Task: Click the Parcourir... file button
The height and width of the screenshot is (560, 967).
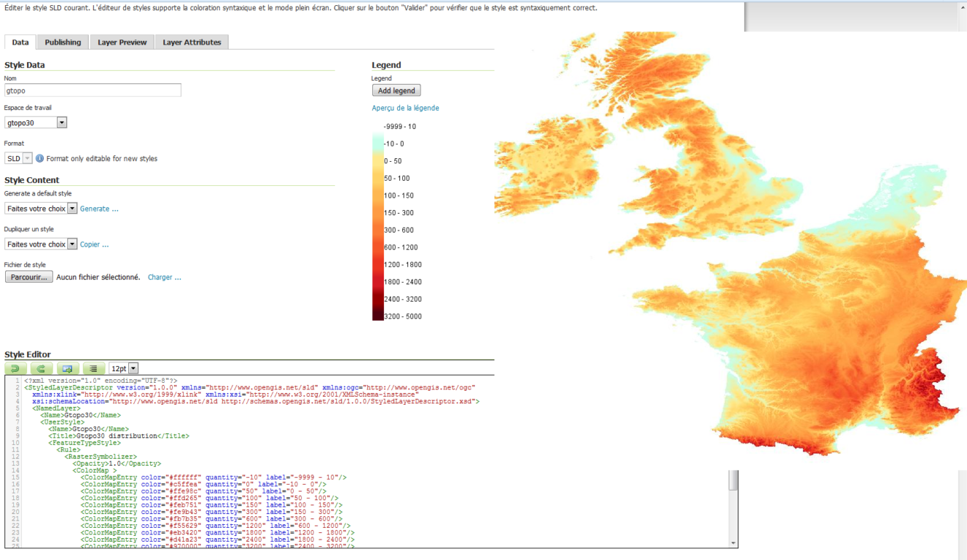Action: point(28,276)
